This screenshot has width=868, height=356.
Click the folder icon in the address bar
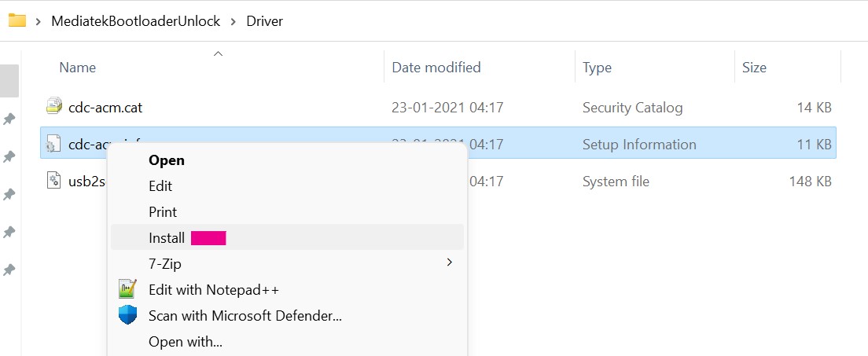pos(17,21)
